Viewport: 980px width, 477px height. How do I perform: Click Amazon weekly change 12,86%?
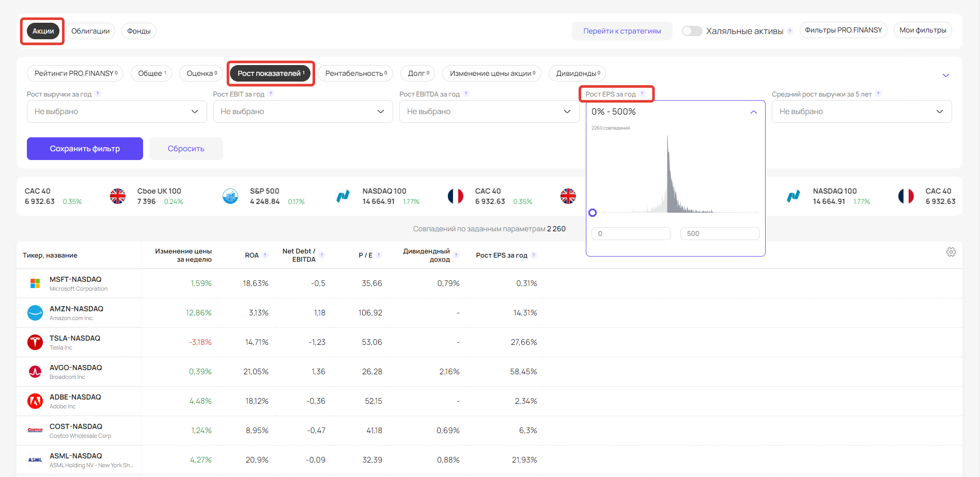pyautogui.click(x=199, y=313)
